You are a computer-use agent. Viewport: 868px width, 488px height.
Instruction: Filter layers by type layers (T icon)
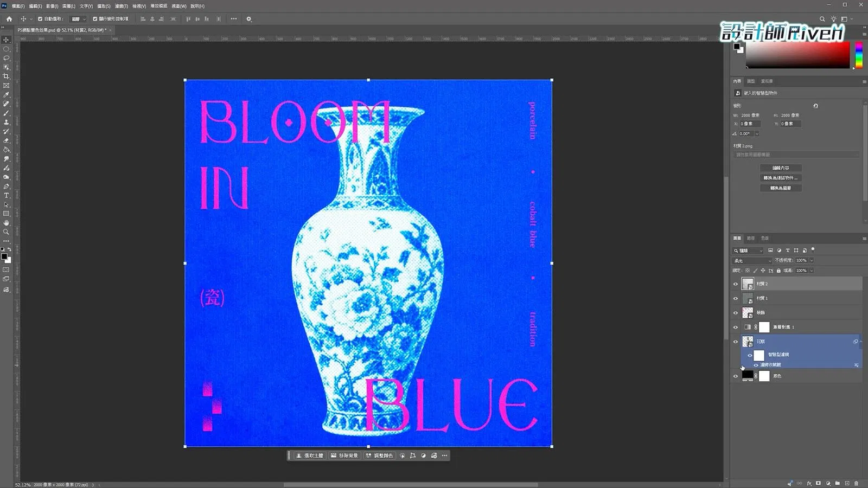788,251
